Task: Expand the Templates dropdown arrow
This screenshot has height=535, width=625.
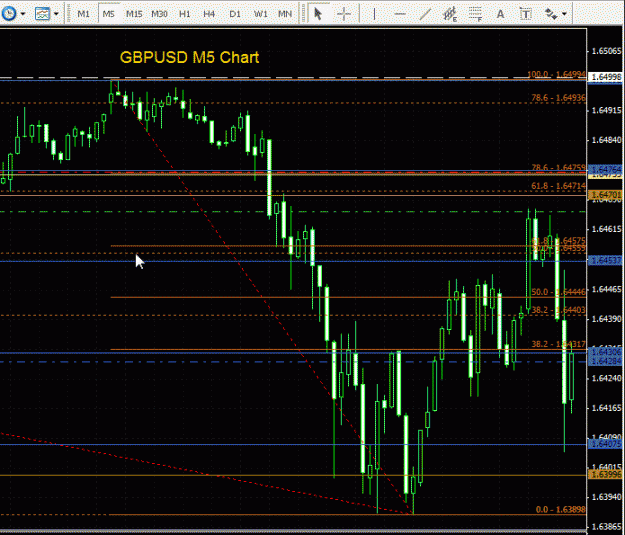Action: 56,14
